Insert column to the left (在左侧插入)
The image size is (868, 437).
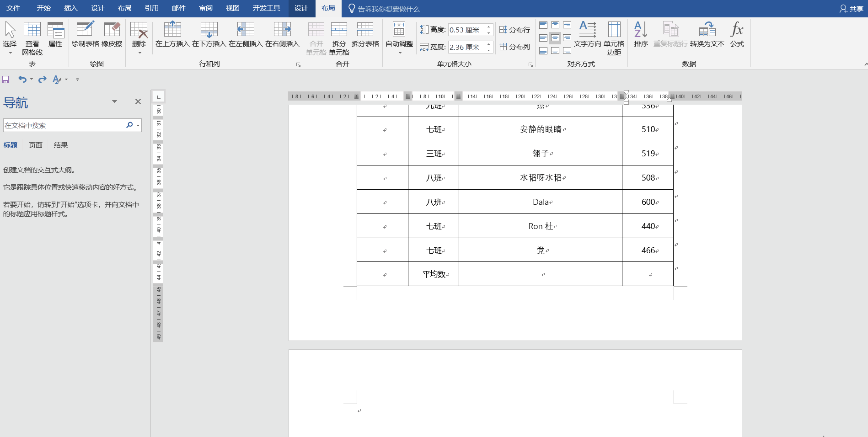tap(246, 34)
